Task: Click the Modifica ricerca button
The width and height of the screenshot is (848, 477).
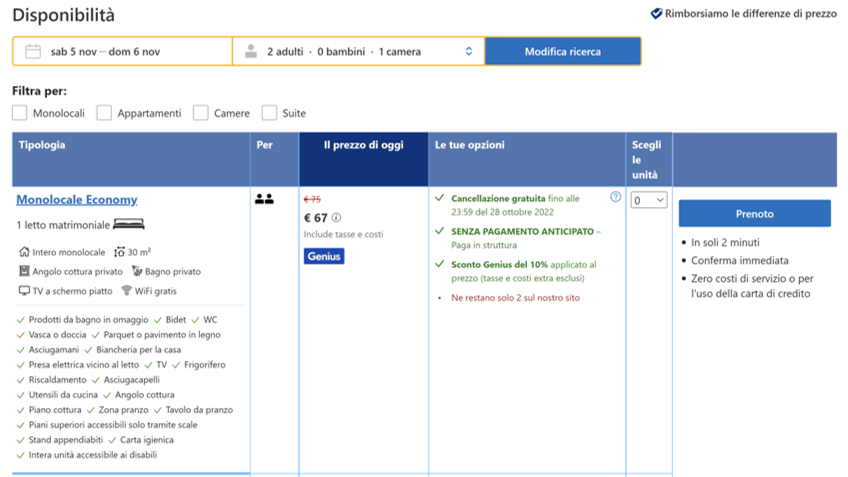Action: pyautogui.click(x=562, y=51)
